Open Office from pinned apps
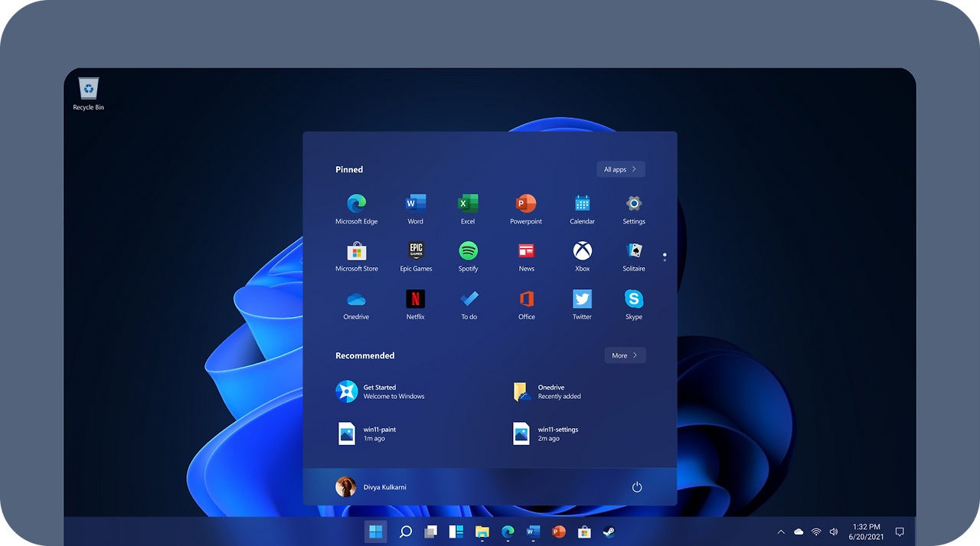 coord(526,305)
